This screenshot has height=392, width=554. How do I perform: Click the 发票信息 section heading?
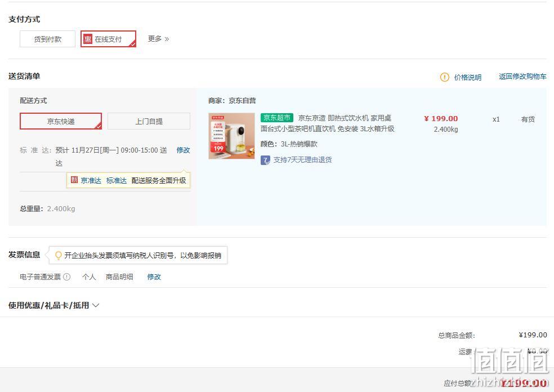pos(24,255)
